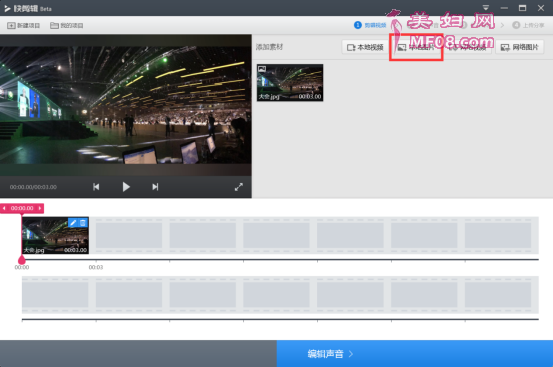Click the pink playhead marker at 00:00
Image resolution: width=553 pixels, height=367 pixels.
22,260
